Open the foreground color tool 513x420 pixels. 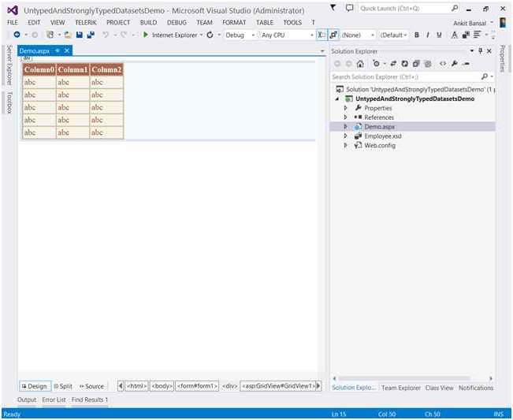coord(455,35)
